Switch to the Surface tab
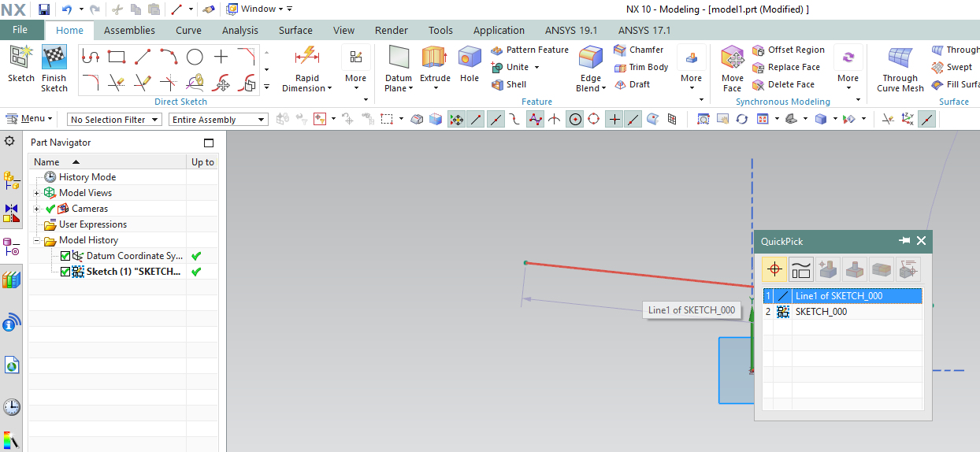 tap(296, 31)
